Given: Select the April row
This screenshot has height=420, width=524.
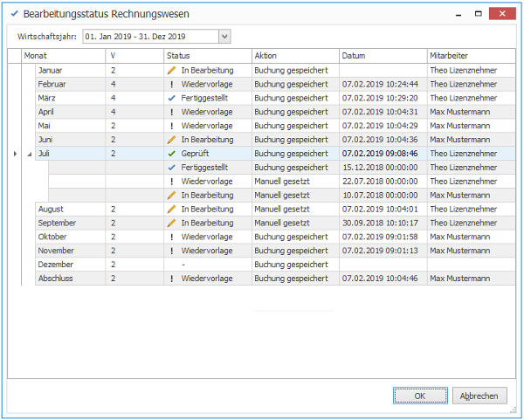Looking at the screenshot, I should tap(275, 112).
